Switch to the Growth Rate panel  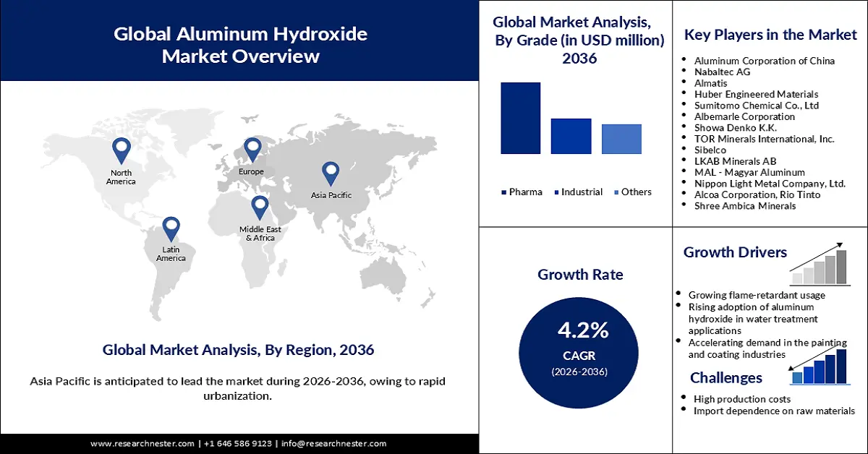580,275
